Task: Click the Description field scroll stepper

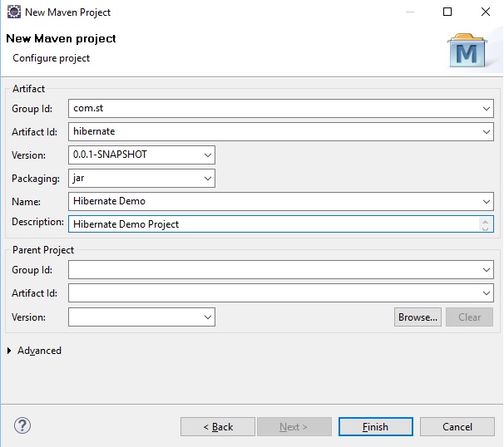Action: click(486, 224)
